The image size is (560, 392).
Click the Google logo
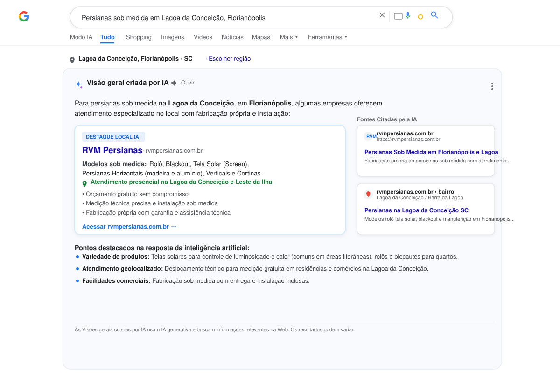(24, 16)
